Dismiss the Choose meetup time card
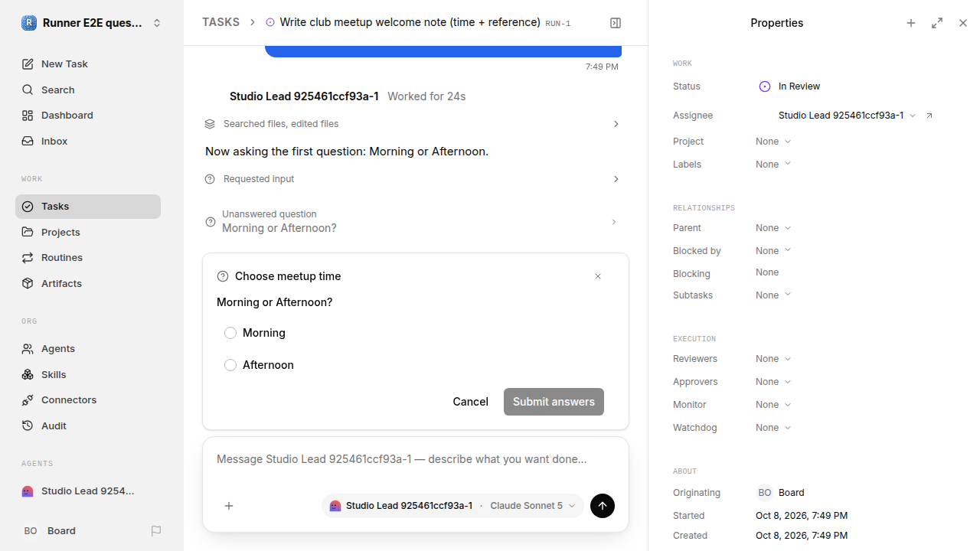The image size is (980, 551). (598, 276)
